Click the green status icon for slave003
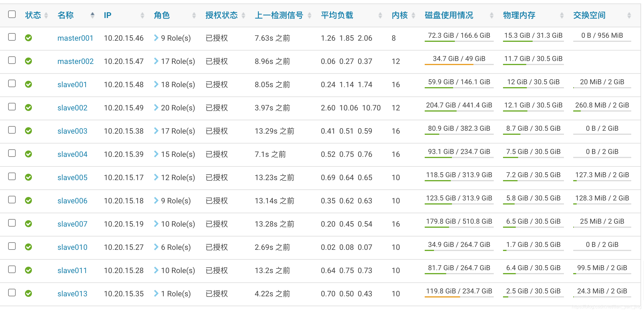Screen dimensions: 644x312 point(28,131)
